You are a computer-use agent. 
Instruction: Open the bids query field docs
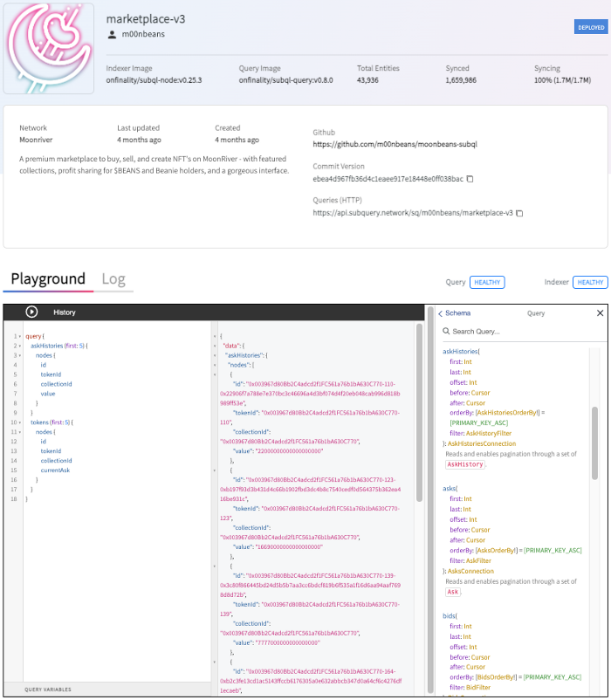(449, 615)
